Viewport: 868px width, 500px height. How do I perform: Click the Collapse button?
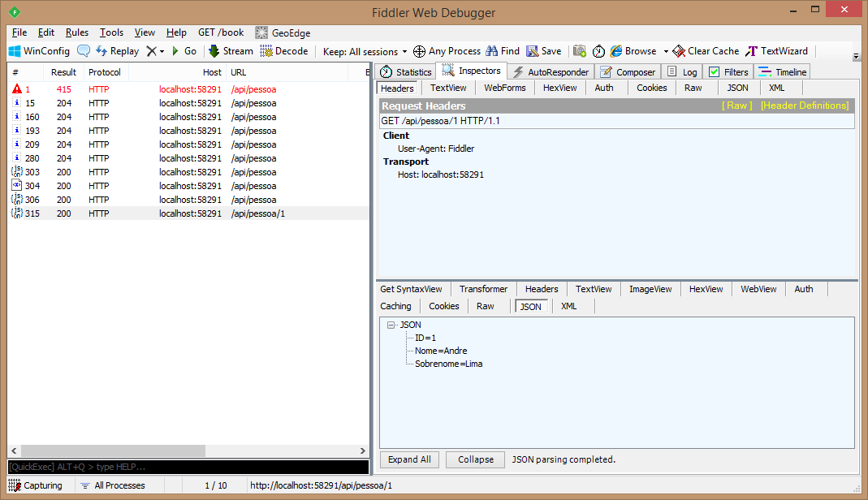(x=476, y=459)
